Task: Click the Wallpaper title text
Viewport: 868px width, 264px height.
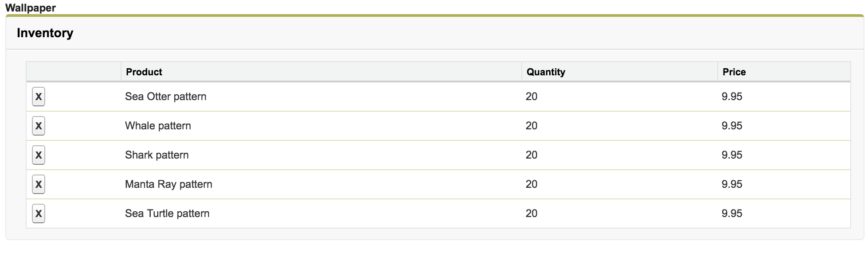Action: pyautogui.click(x=31, y=8)
